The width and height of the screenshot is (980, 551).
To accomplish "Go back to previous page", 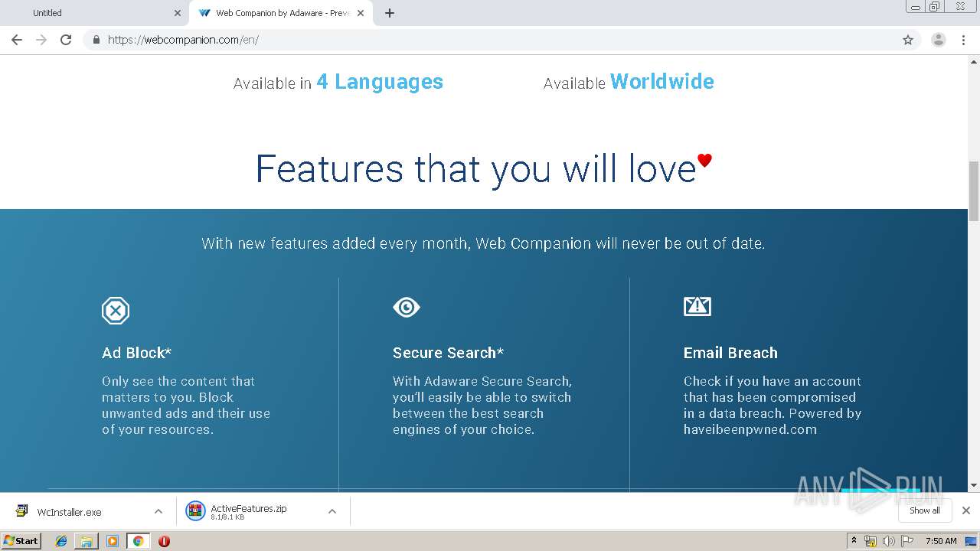I will coord(17,40).
